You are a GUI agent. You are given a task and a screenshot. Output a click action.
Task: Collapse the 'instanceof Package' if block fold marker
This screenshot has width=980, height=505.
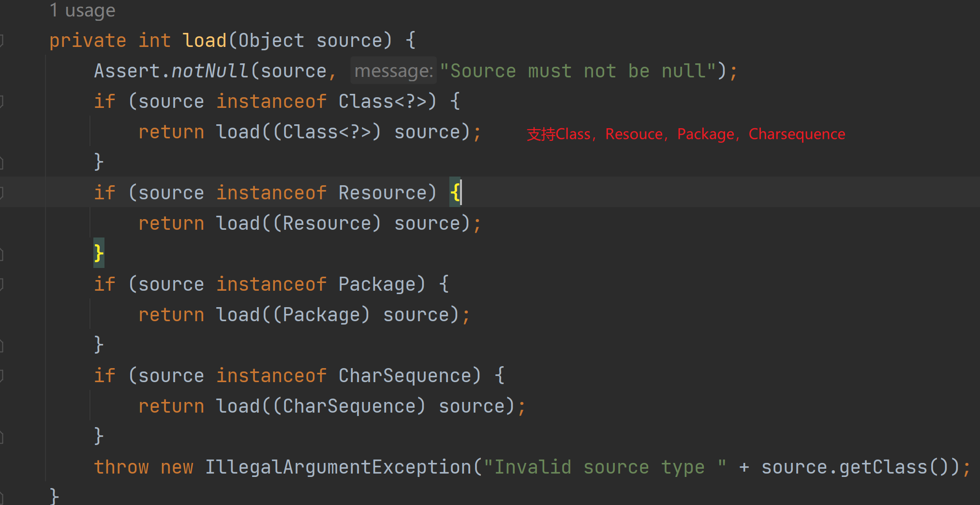[2, 284]
